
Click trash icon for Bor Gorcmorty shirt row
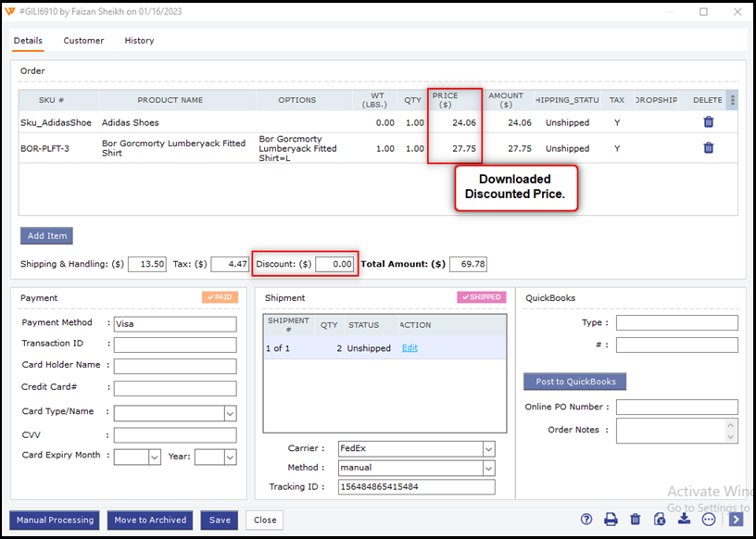(x=708, y=148)
